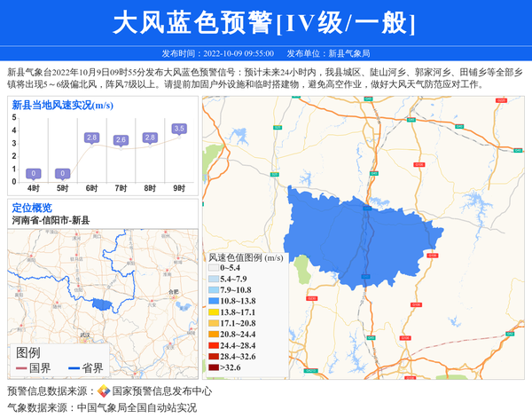This screenshot has height=418, width=532.
Task: Click the 武汉 label on overview map
Action: pos(85,335)
